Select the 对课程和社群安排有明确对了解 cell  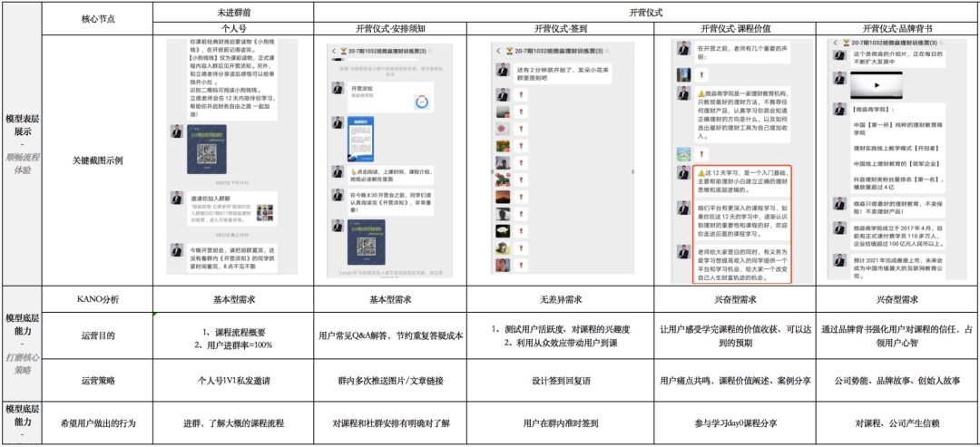click(x=390, y=423)
